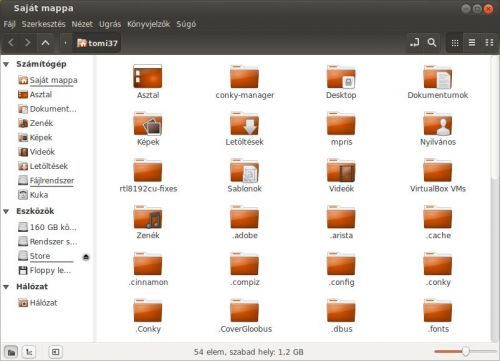Go forward with the right arrow button

[x=28, y=43]
